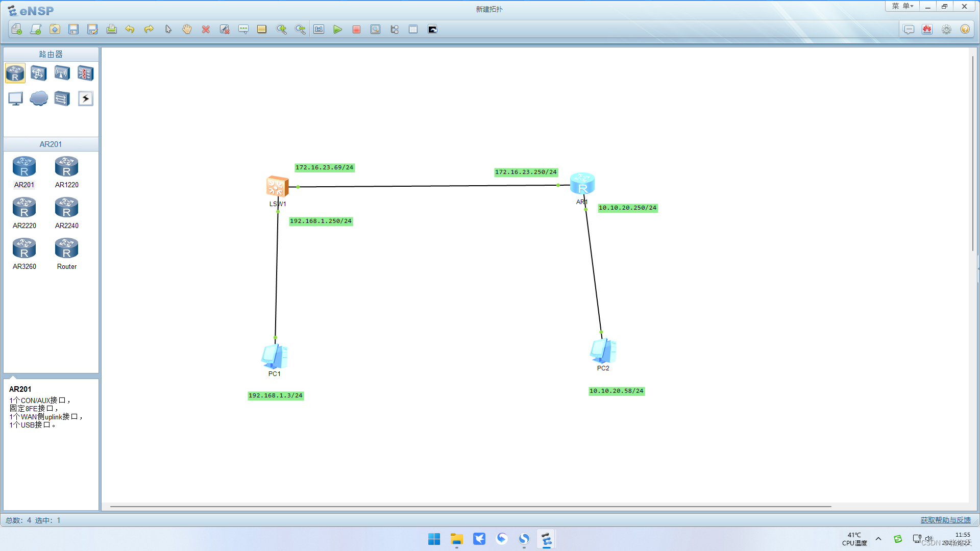Viewport: 980px width, 551px height.
Task: Click the Stop Devices red square icon
Action: coord(356,30)
